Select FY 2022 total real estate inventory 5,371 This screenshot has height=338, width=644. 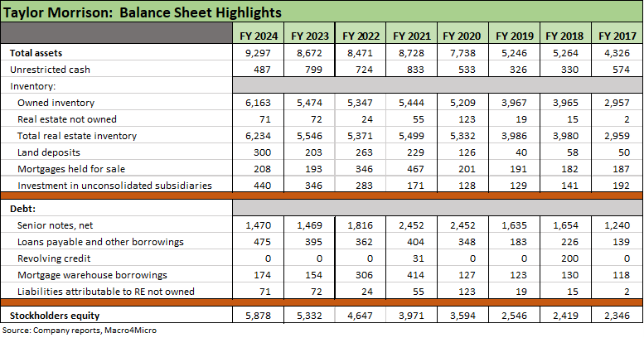click(x=361, y=136)
